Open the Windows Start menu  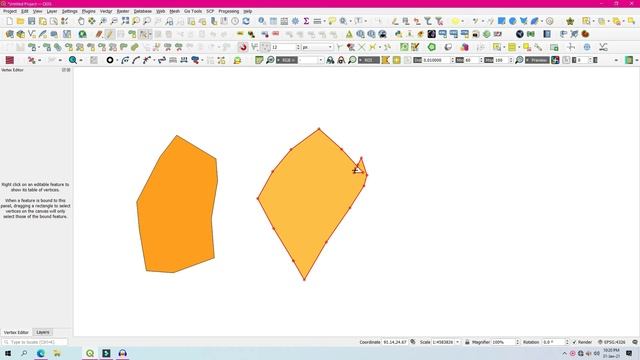pyautogui.click(x=8, y=353)
